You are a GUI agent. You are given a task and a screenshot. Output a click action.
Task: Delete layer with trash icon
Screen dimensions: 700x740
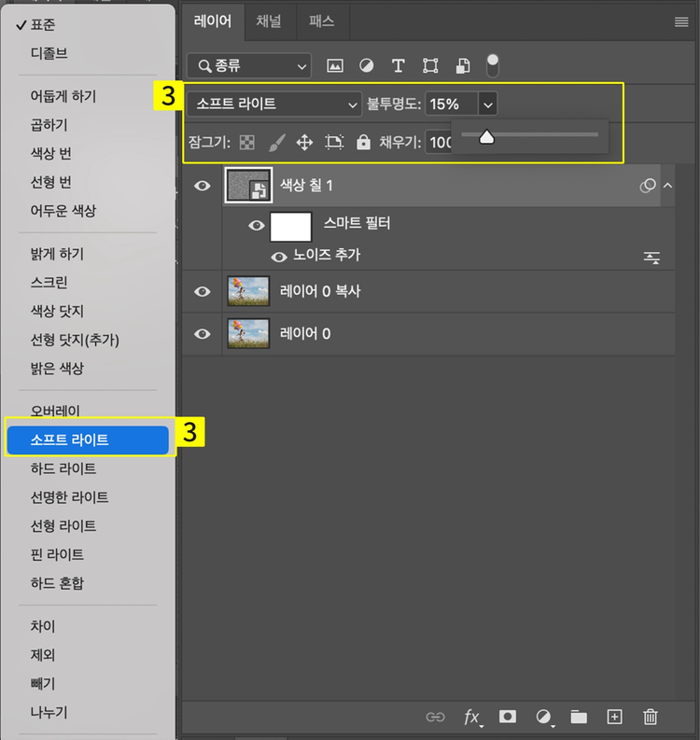click(650, 717)
